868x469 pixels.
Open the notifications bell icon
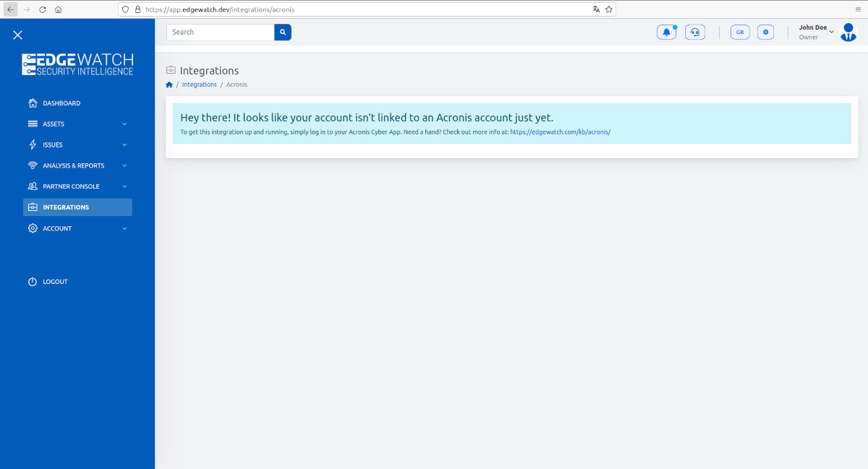pos(665,32)
